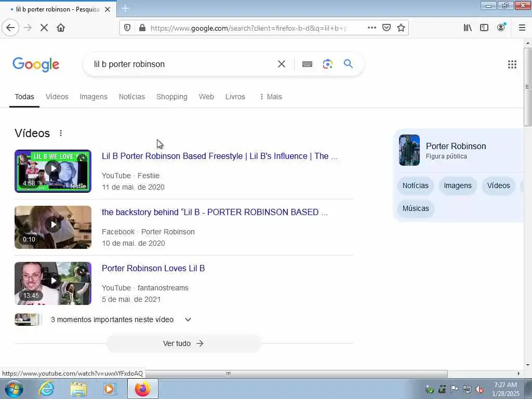532x399 pixels.
Task: Play the 4:58 Festiie video thumbnail
Action: 53,171
